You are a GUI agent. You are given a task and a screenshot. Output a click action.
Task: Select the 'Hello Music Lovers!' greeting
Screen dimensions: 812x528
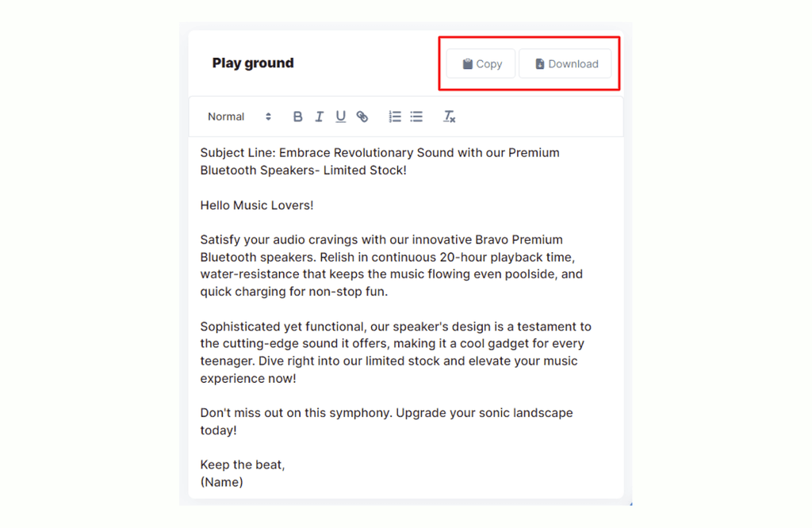coord(256,205)
